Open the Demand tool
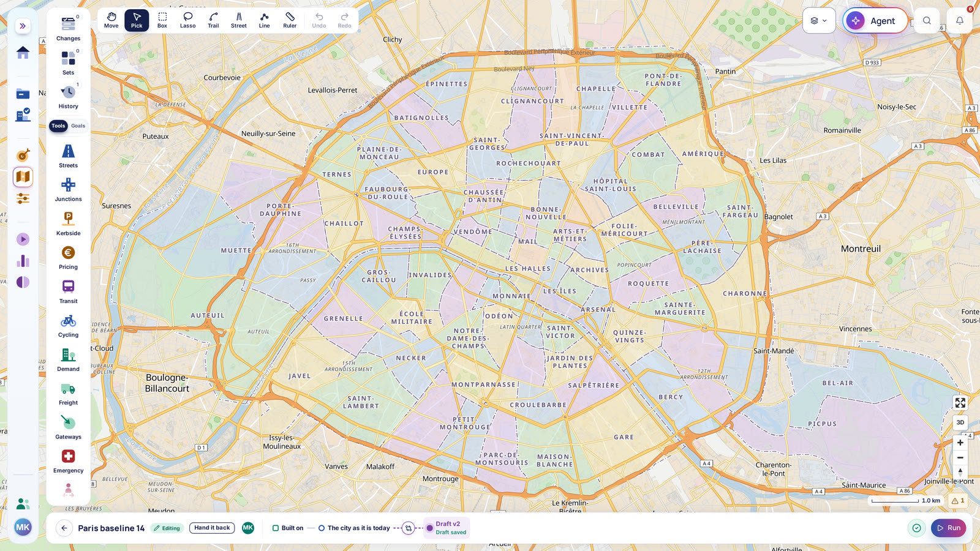 68,359
